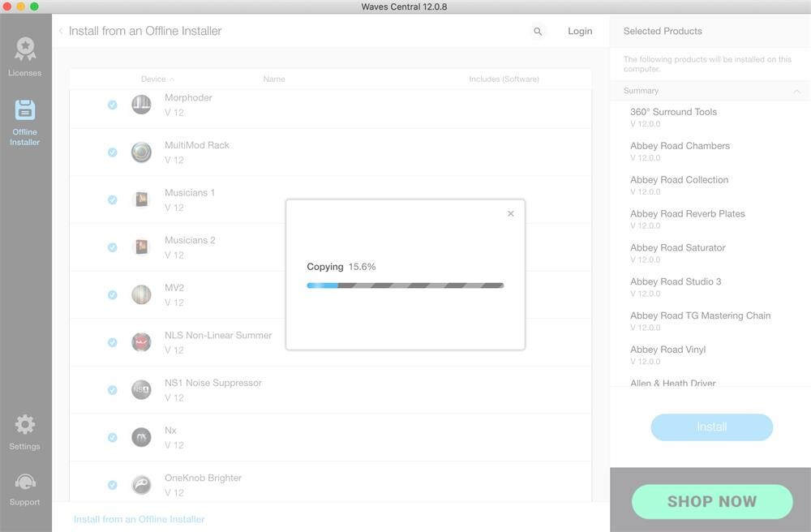Click the bottom Install from an Offline Installer link
This screenshot has width=811, height=532.
pos(139,519)
